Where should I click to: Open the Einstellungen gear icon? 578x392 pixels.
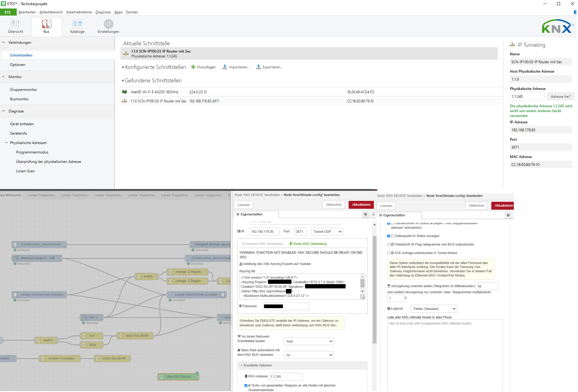(x=108, y=24)
